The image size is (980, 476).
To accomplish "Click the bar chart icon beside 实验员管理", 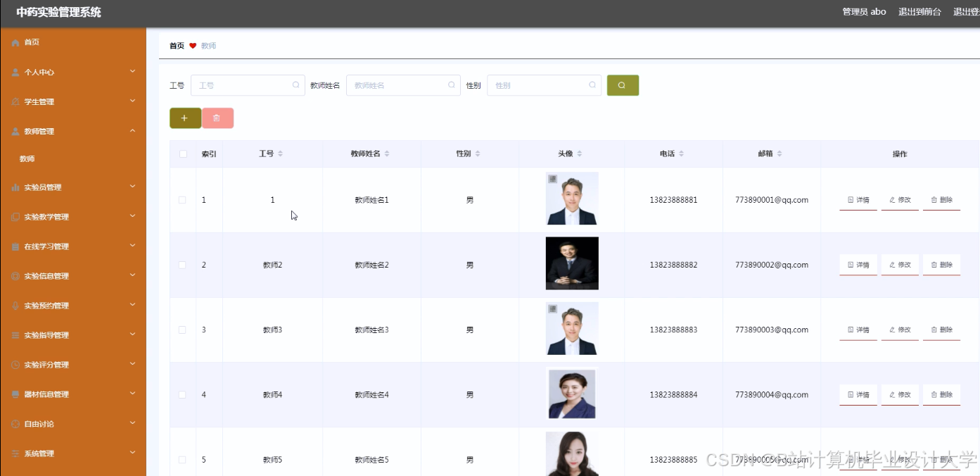I will pos(15,188).
